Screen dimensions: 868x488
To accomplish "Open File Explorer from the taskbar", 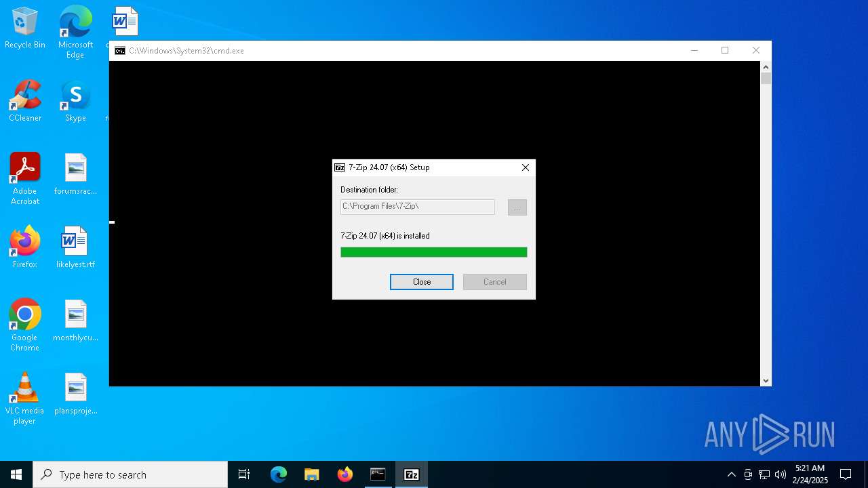I will coord(312,474).
